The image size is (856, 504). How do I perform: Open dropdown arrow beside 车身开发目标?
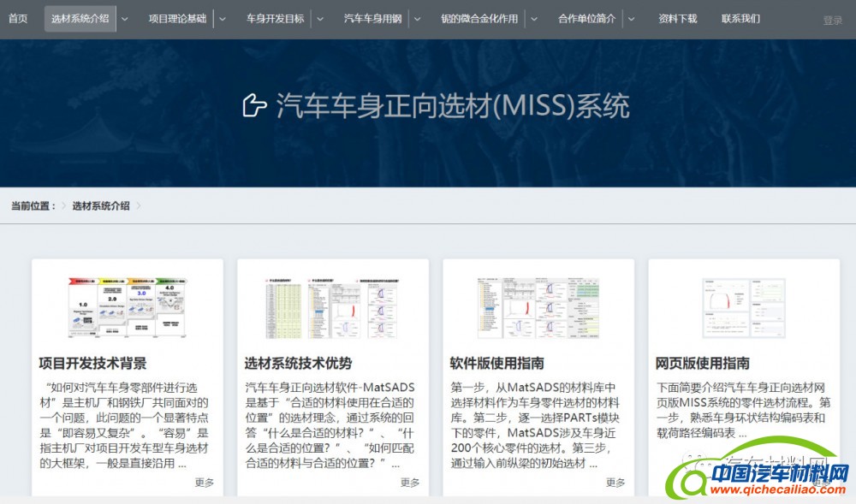319,19
